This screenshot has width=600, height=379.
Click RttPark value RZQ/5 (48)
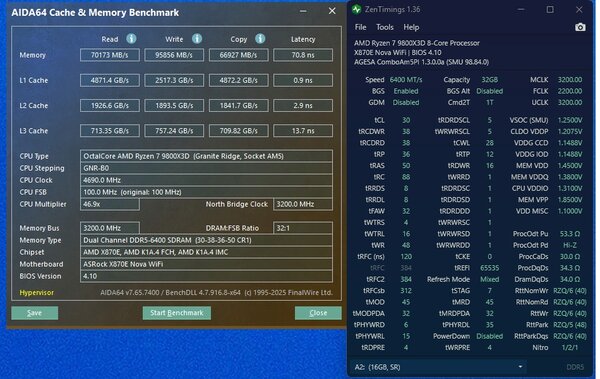point(570,325)
